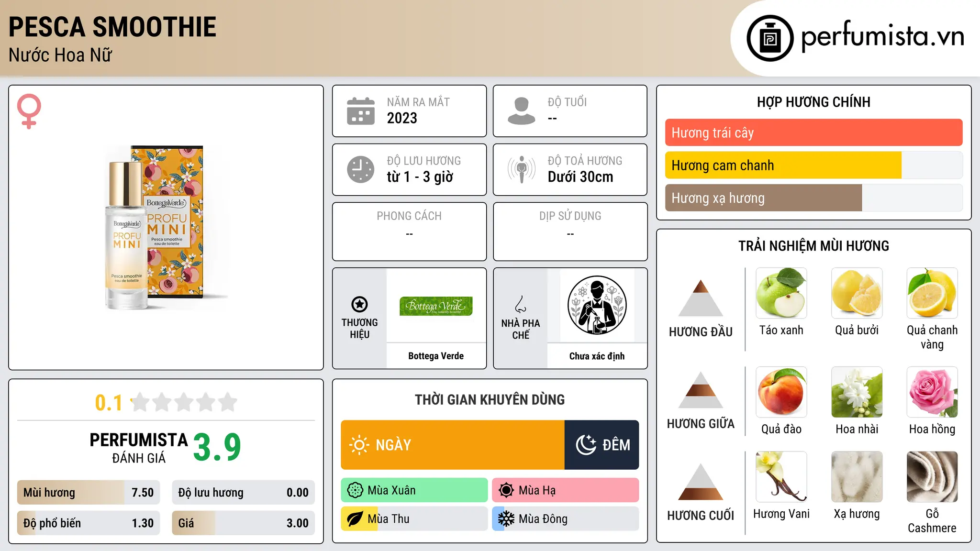Open the perfumista.vn site name
This screenshot has height=551, width=980.
[882, 36]
